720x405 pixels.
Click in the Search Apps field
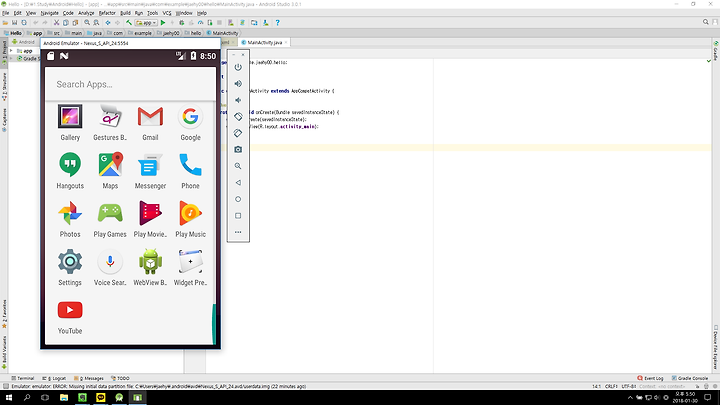click(x=130, y=84)
